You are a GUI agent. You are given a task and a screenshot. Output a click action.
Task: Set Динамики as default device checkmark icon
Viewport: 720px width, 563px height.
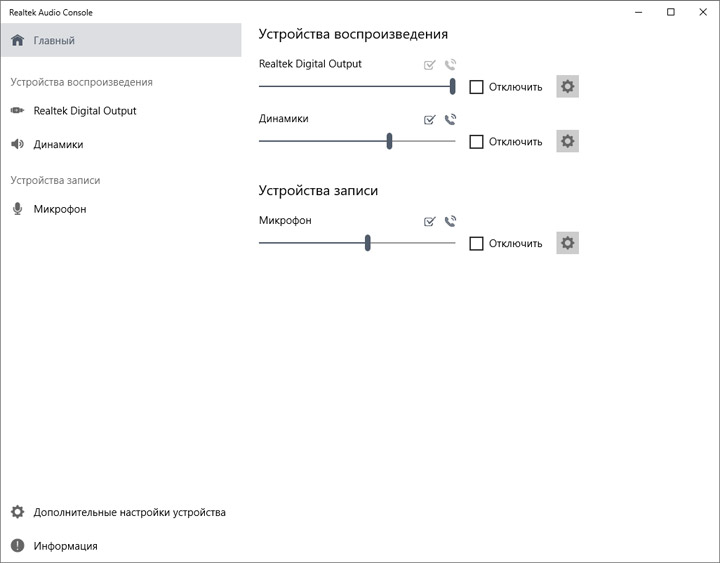pos(430,119)
